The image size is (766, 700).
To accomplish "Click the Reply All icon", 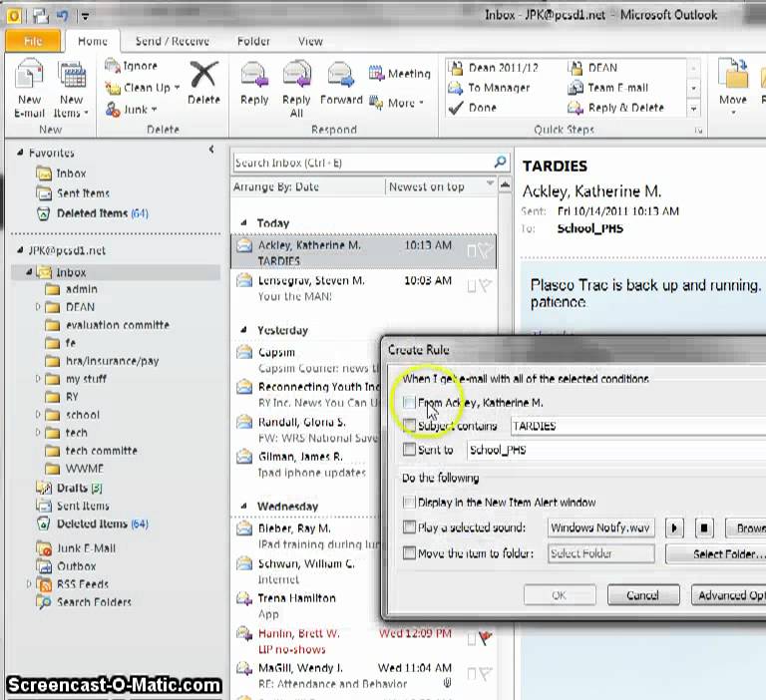I will (296, 75).
